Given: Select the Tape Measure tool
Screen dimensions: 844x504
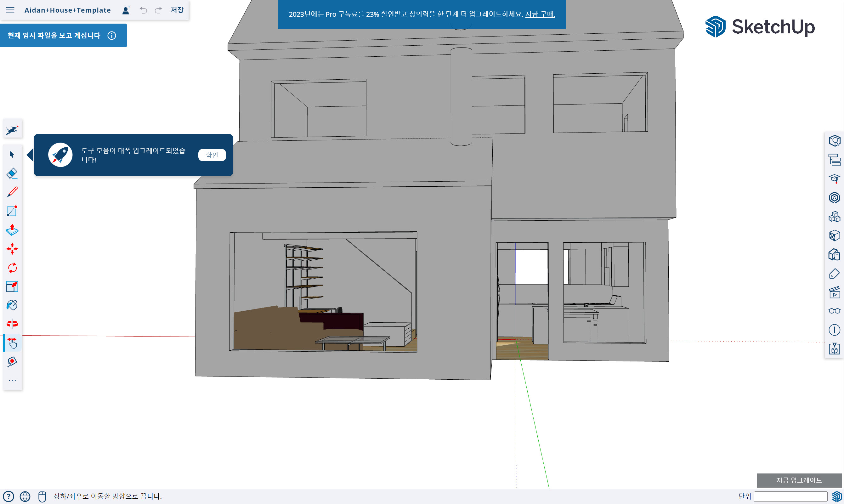Looking at the screenshot, I should point(12,362).
